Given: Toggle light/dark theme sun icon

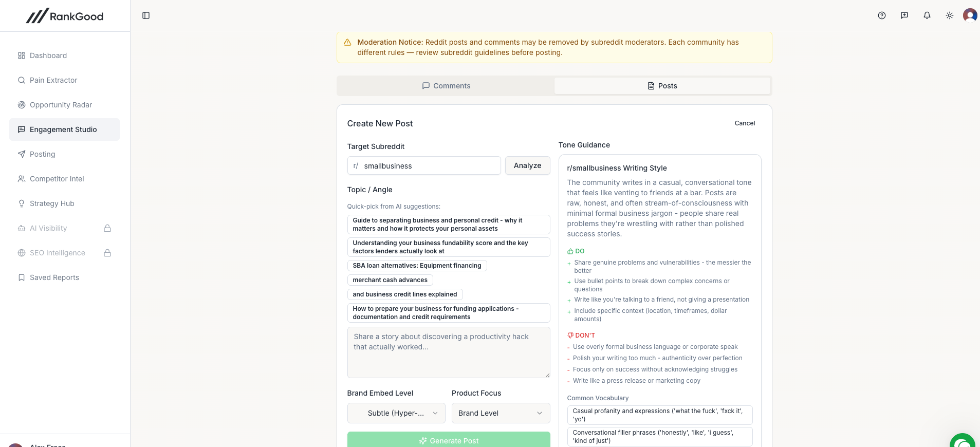Looking at the screenshot, I should [x=950, y=15].
